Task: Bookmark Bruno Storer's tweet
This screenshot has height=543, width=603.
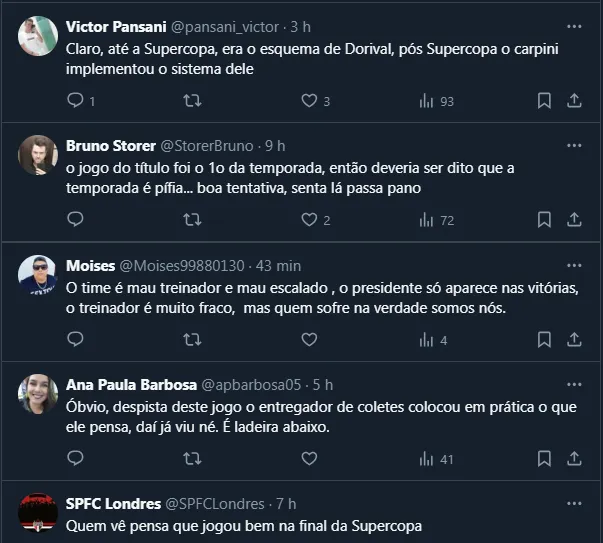Action: click(544, 220)
